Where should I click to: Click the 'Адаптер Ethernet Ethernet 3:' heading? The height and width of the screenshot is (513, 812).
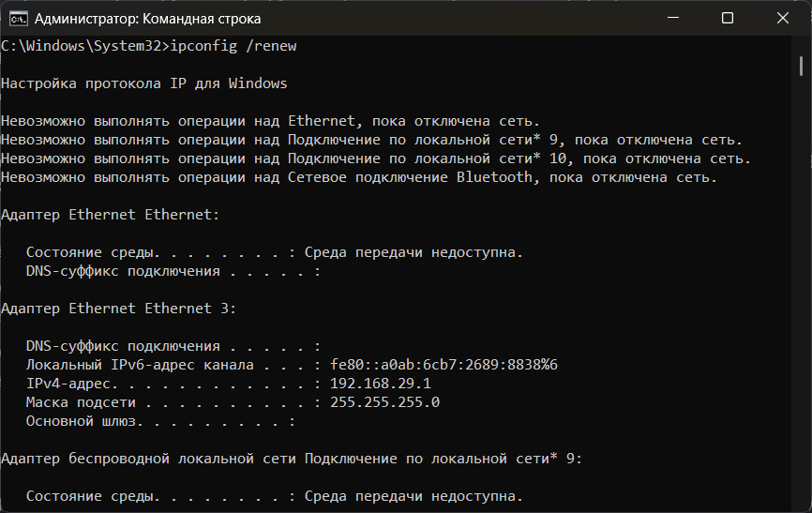point(118,309)
